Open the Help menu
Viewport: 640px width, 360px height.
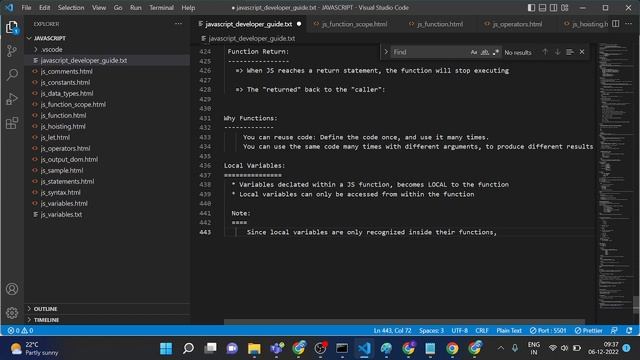coord(188,8)
